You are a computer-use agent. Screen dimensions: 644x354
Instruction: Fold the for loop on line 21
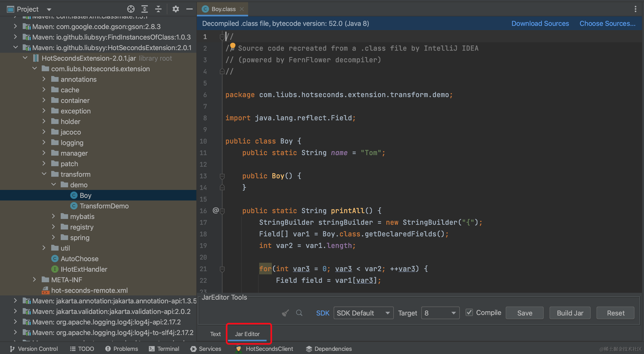click(x=222, y=269)
